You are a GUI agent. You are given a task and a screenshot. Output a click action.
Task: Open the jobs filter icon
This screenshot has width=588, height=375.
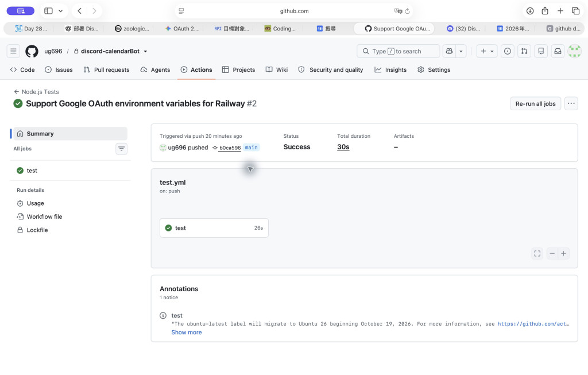(122, 149)
